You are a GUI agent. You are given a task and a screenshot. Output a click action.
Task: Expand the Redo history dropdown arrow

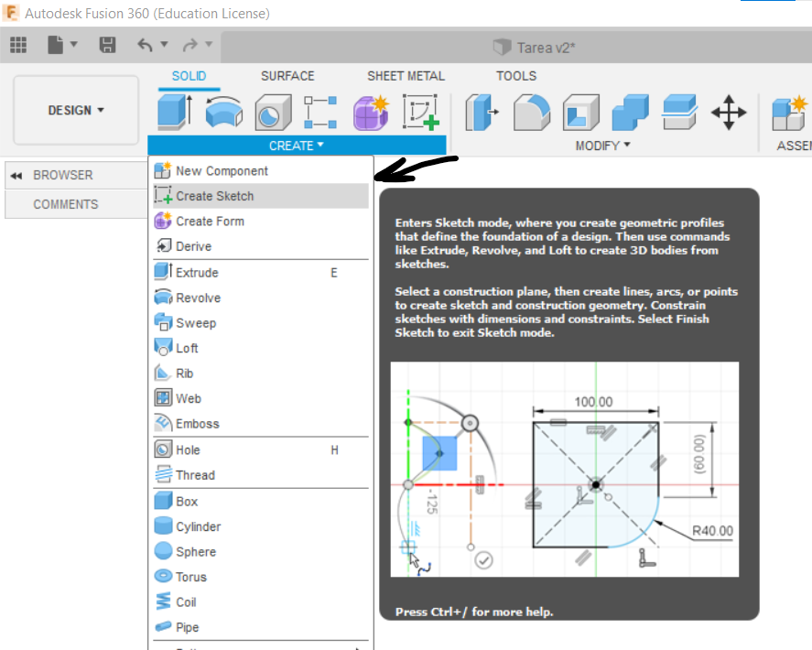click(209, 45)
